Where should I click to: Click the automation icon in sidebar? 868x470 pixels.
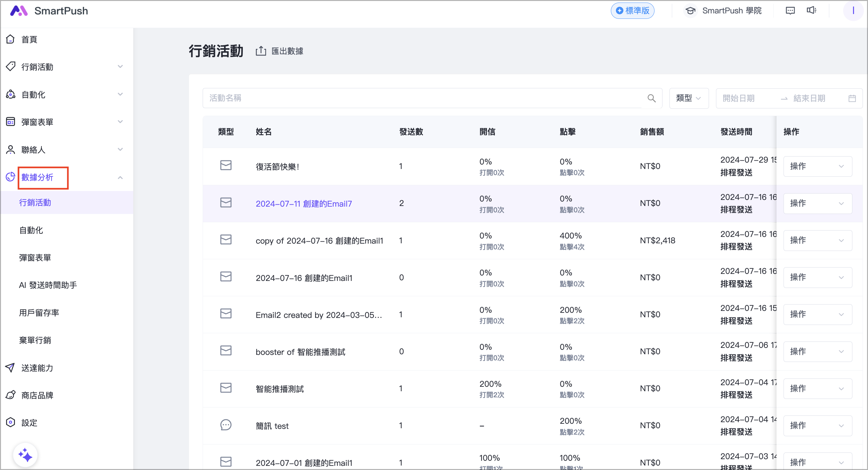11,94
